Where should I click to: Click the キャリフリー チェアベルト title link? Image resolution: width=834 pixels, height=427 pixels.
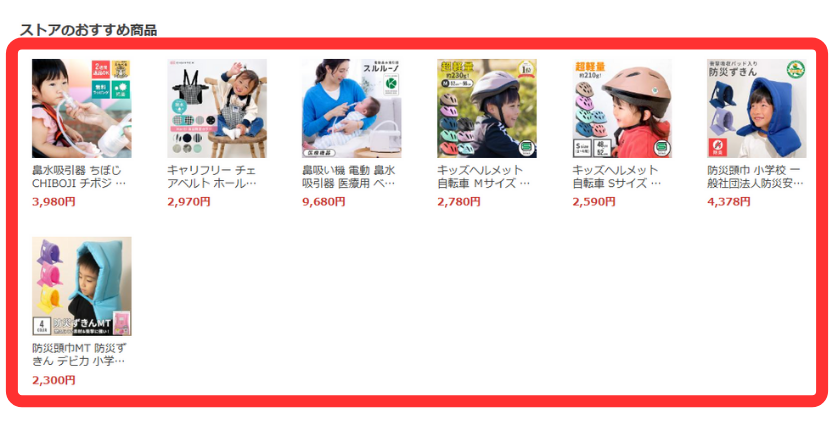[x=212, y=177]
